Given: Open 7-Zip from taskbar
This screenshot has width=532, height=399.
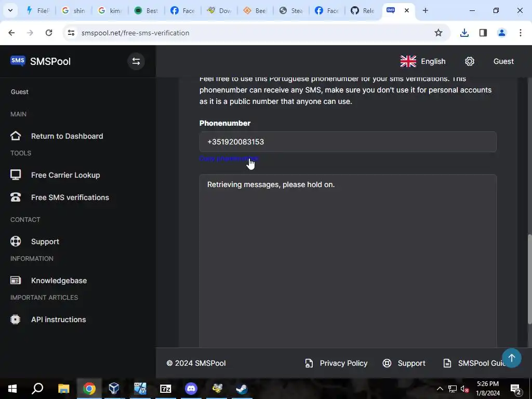Looking at the screenshot, I should tap(166, 389).
